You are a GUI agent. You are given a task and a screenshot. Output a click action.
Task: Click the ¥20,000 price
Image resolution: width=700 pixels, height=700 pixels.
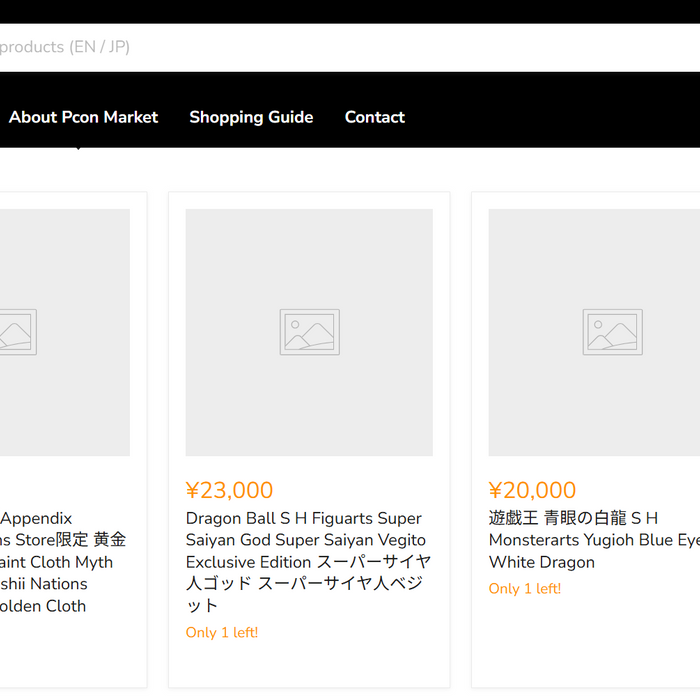[532, 490]
